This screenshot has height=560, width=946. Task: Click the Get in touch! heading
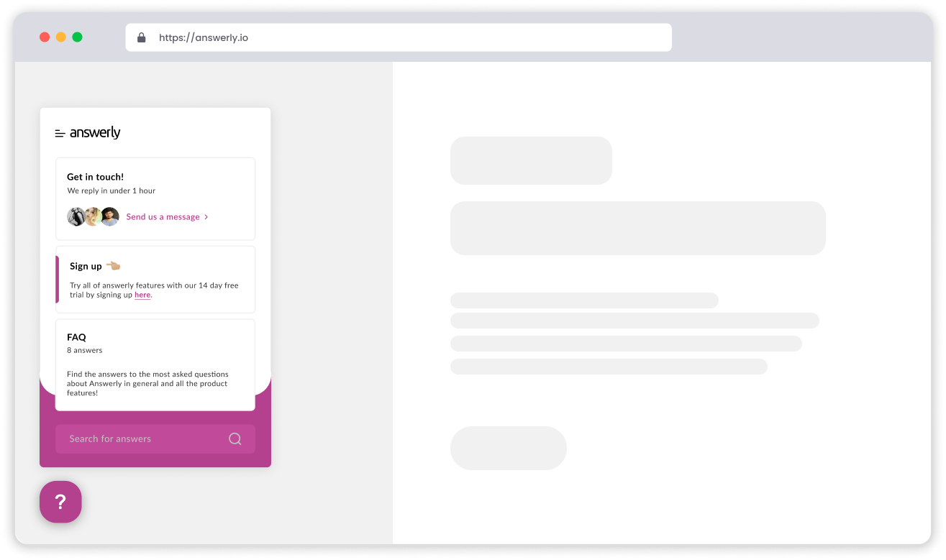coord(95,177)
